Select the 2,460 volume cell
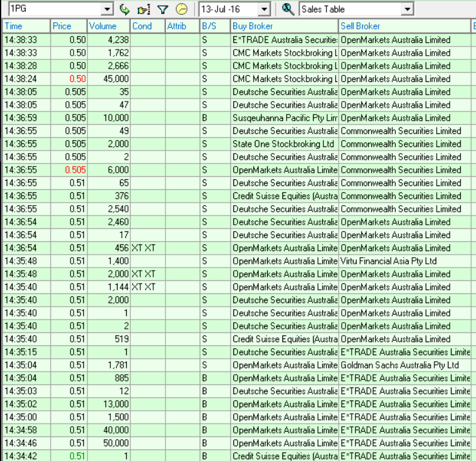Image resolution: width=476 pixels, height=461 pixels. 108,222
